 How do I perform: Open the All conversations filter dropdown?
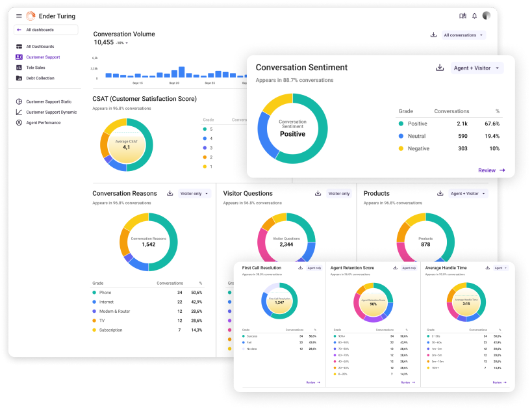coord(462,35)
